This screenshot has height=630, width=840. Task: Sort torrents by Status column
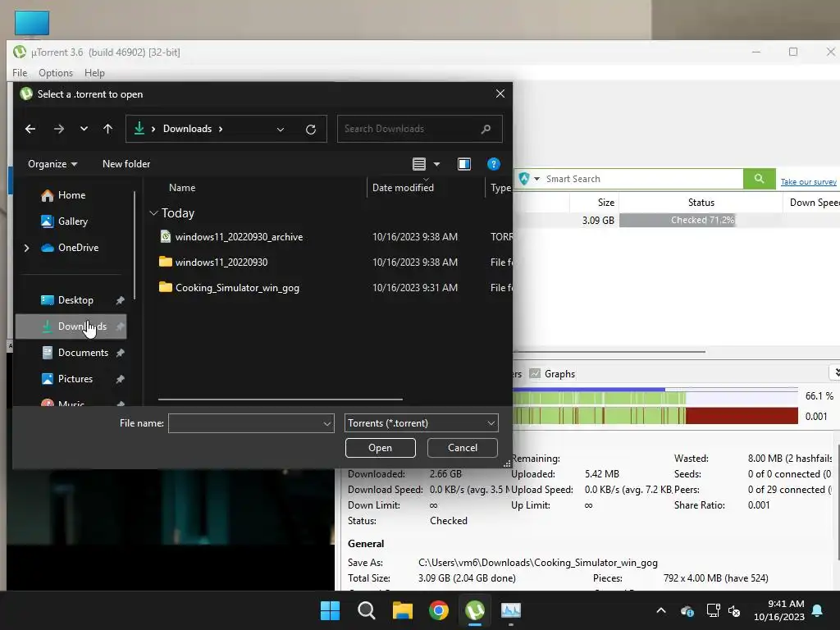701,203
